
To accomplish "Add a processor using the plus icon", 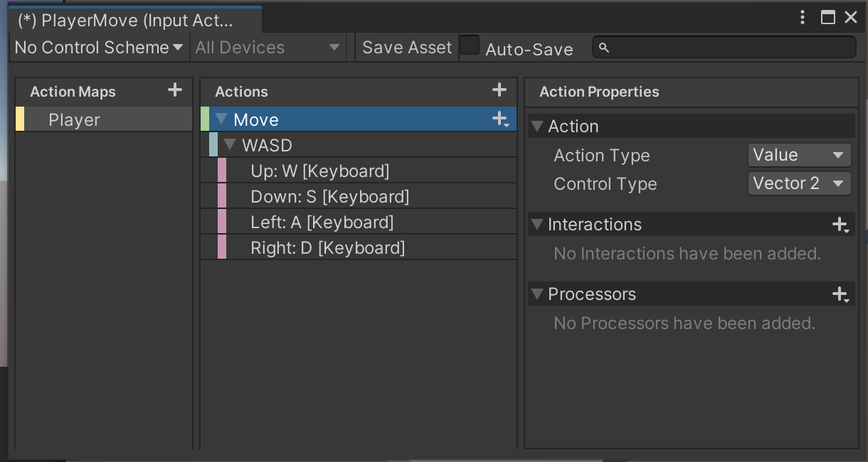I will 840,294.
